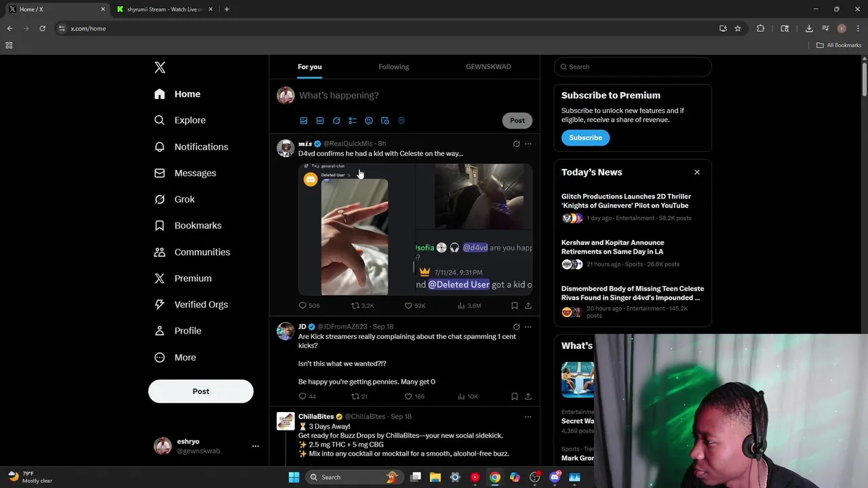Image resolution: width=868 pixels, height=488 pixels.
Task: Open All Bookmarks folder
Action: (839, 45)
